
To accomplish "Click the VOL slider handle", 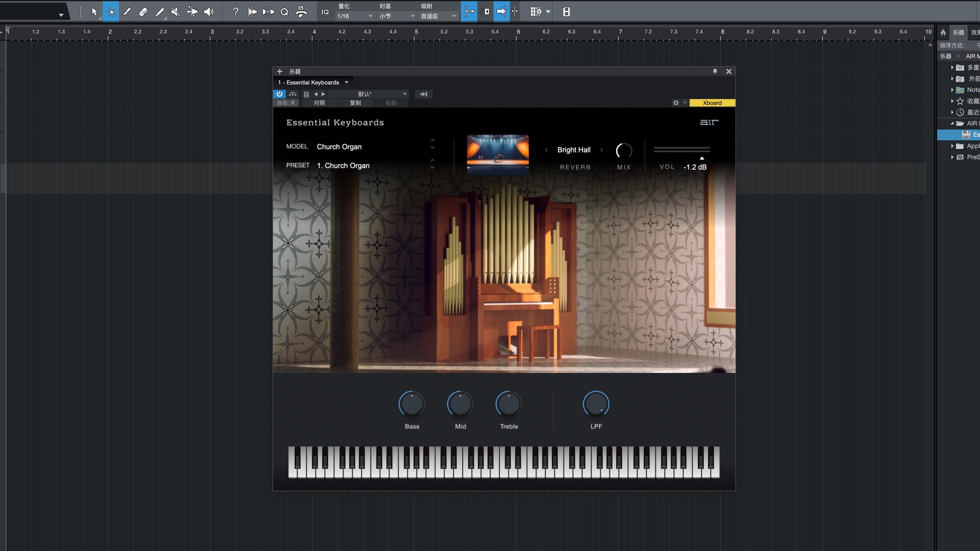I will click(x=702, y=158).
